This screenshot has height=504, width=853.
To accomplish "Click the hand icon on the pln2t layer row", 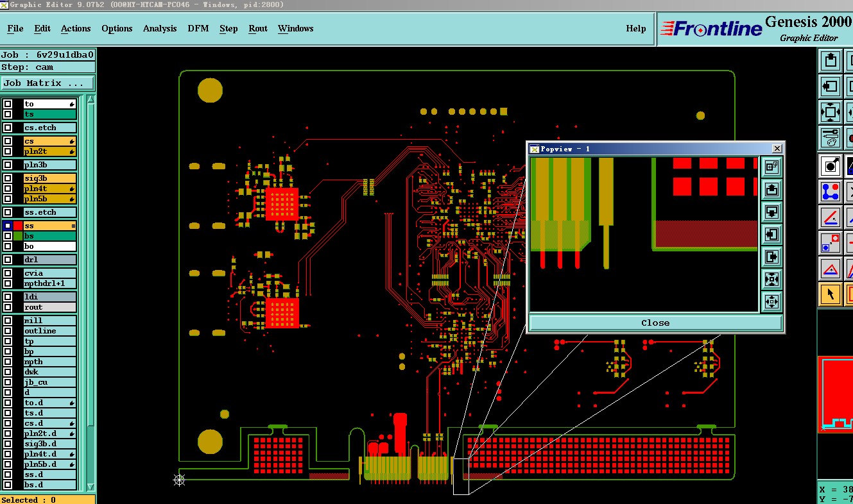I will pyautogui.click(x=73, y=151).
